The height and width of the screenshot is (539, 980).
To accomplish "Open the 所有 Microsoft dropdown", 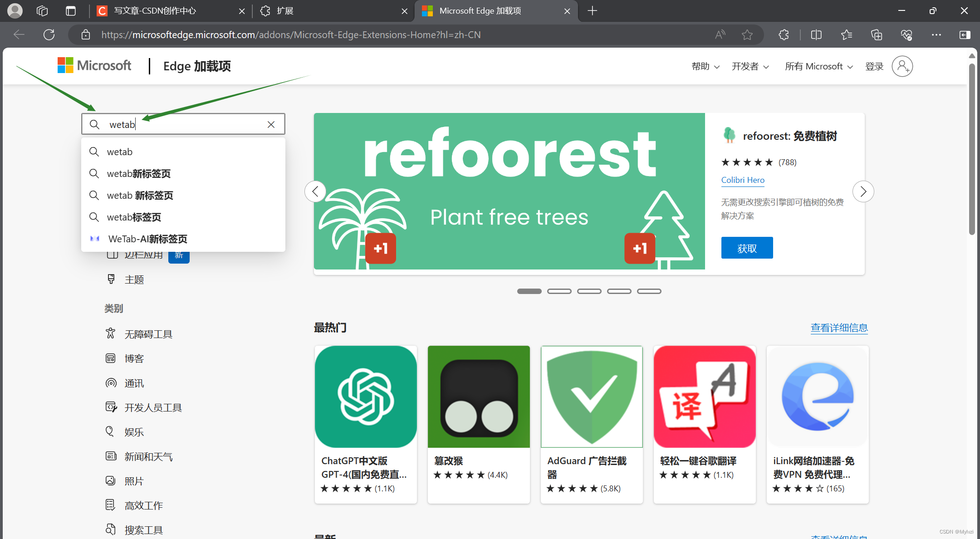I will pos(818,67).
